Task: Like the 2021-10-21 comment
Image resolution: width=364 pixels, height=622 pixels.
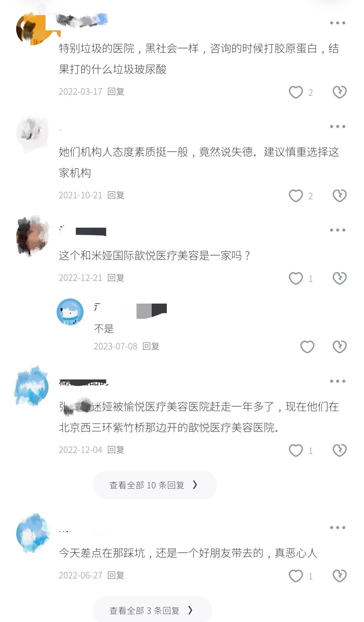Action: [x=296, y=196]
